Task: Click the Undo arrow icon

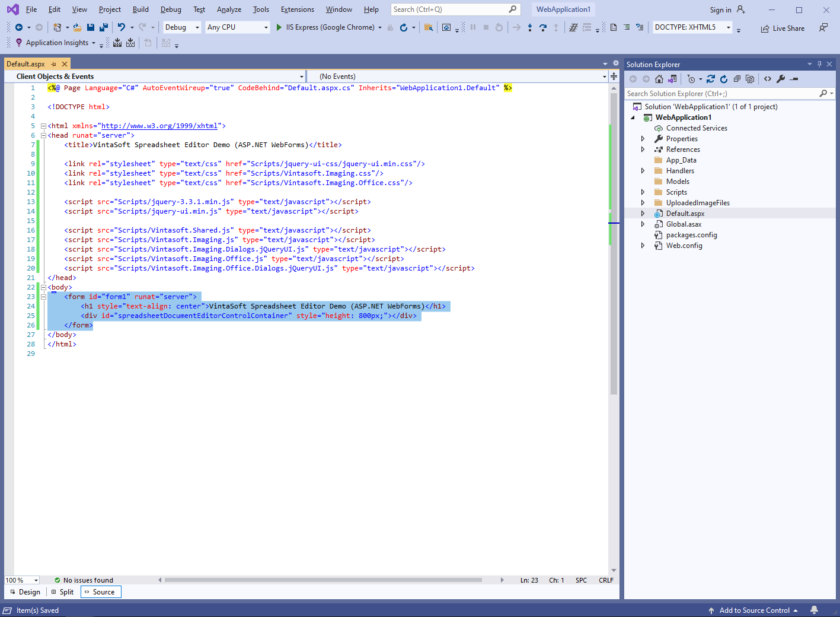Action: (x=121, y=27)
